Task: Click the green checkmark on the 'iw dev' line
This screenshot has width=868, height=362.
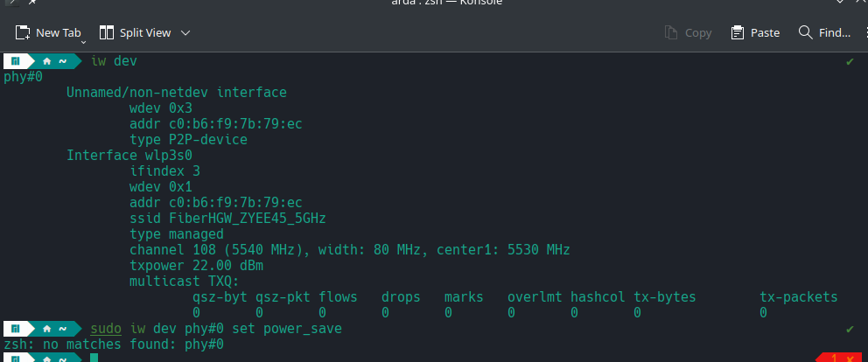Action: (x=850, y=61)
